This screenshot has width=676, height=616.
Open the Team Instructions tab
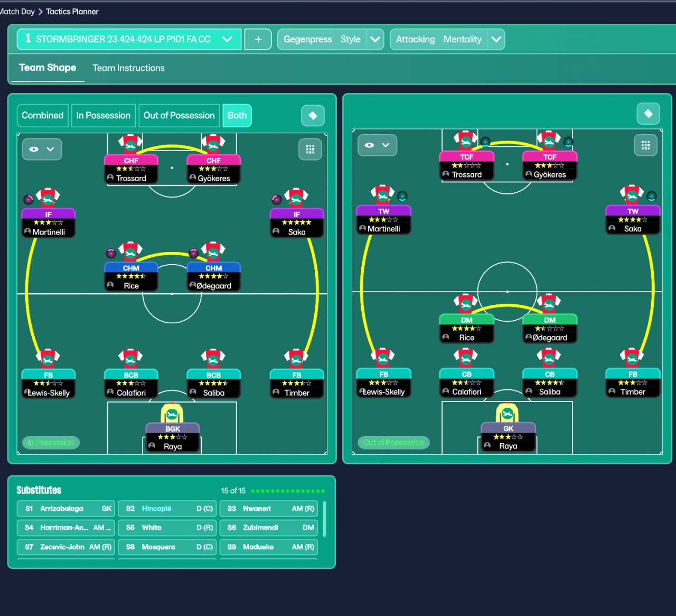(128, 68)
